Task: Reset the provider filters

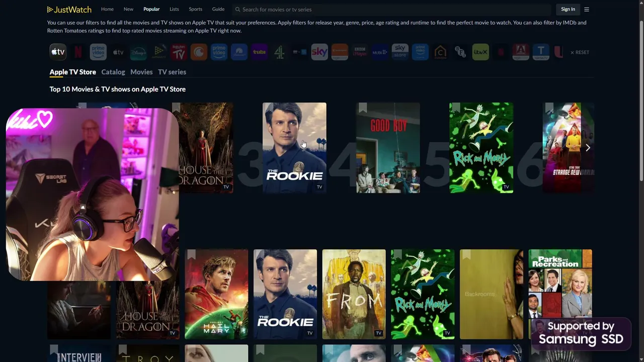Action: (x=580, y=52)
